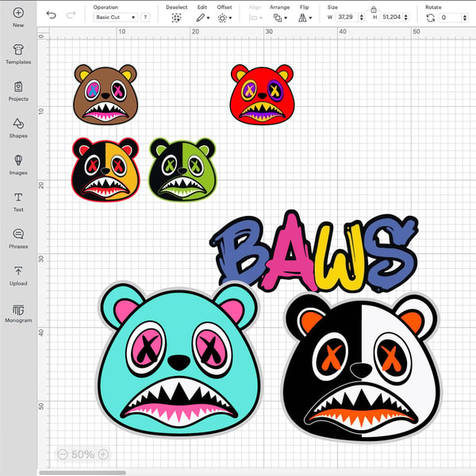Open the operation help question mark
The width and height of the screenshot is (476, 476).
(145, 17)
